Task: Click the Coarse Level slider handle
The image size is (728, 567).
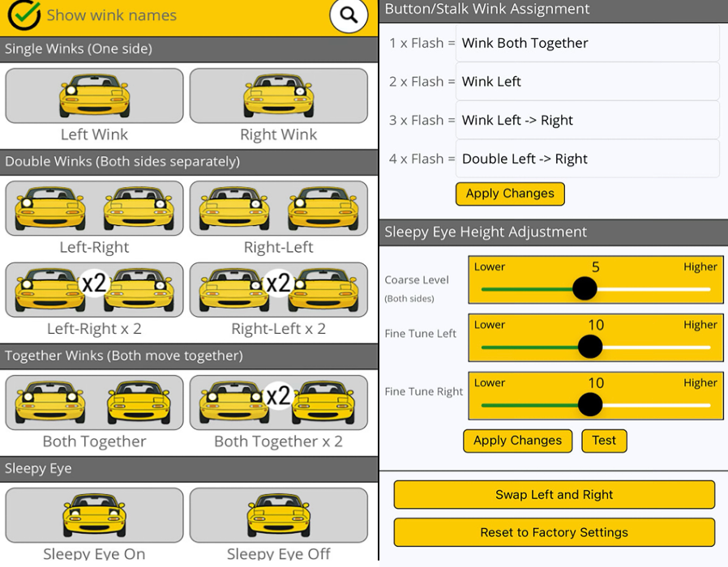Action: tap(584, 288)
